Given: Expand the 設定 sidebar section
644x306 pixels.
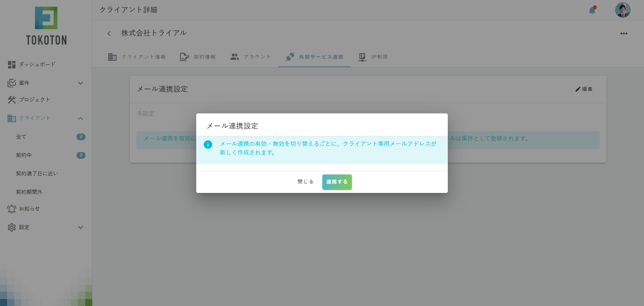Looking at the screenshot, I should pyautogui.click(x=80, y=227).
